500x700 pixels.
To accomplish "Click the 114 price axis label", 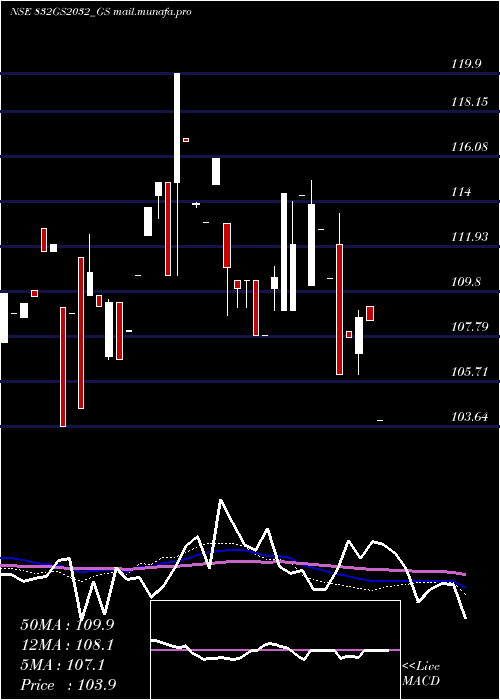I will [x=461, y=192].
